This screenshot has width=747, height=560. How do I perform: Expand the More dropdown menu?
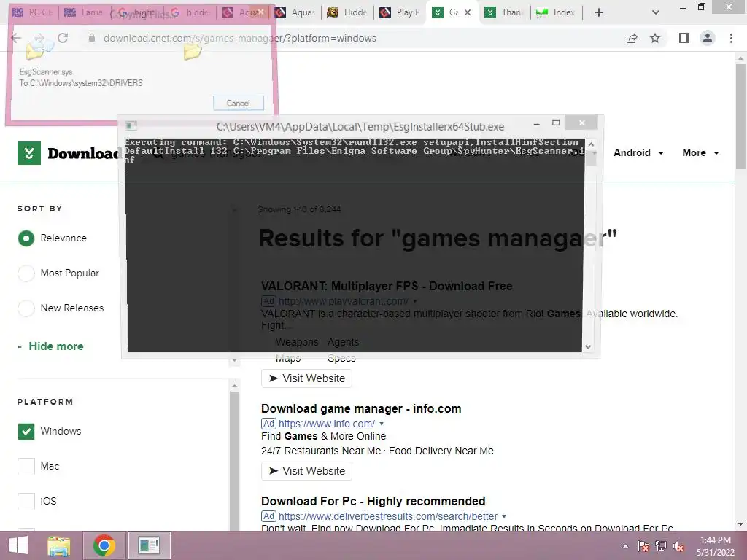(701, 153)
